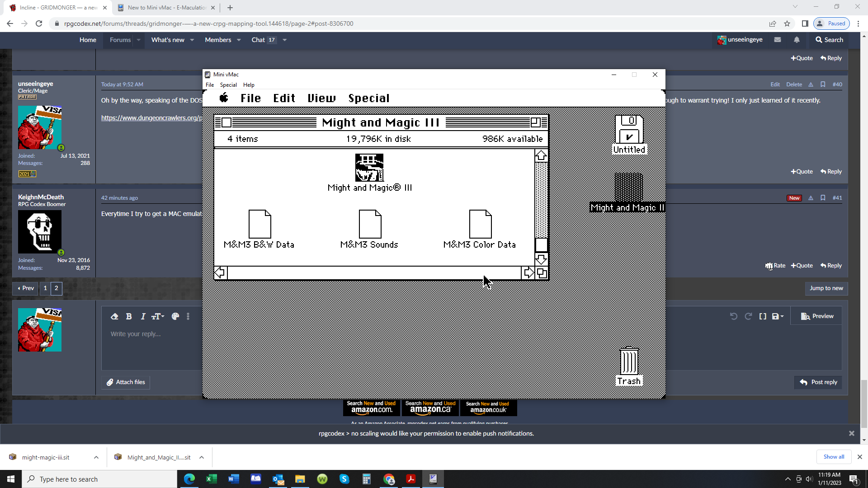The width and height of the screenshot is (868, 488).
Task: Click the eraser remove-formatting icon
Action: (x=114, y=316)
